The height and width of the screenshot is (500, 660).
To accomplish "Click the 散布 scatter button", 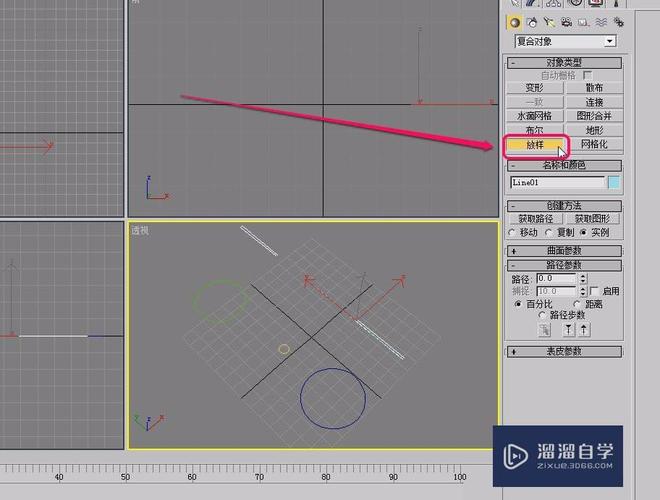I will pos(594,88).
